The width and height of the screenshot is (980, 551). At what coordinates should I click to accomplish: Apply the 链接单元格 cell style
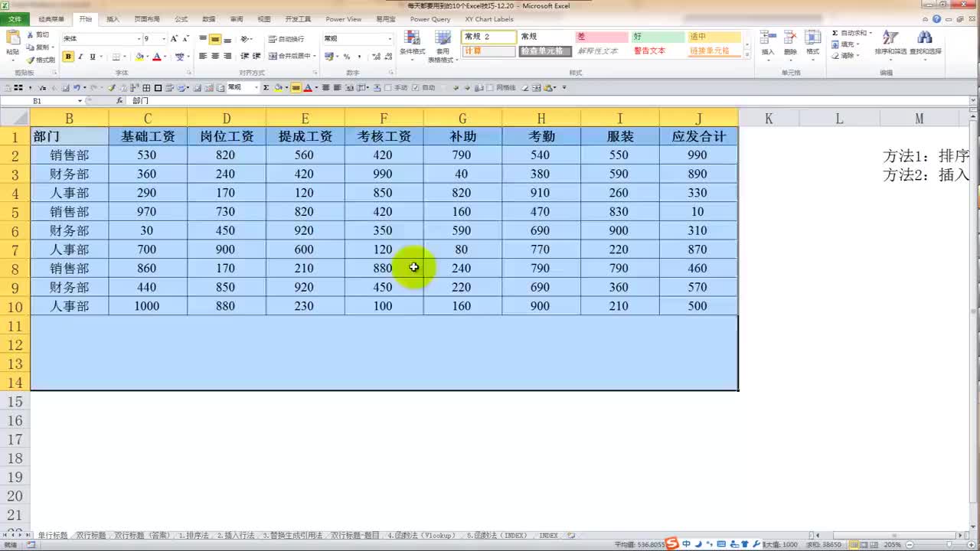713,51
